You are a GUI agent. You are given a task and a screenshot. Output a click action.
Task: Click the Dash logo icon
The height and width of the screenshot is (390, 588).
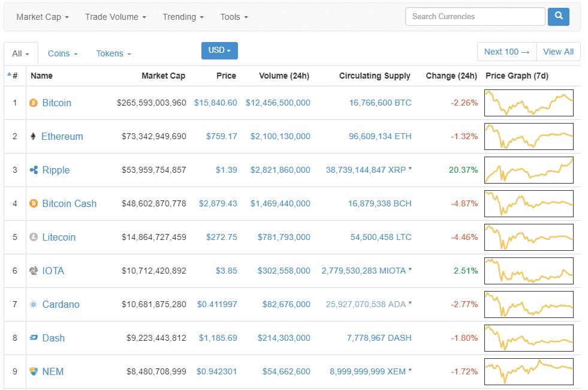point(34,338)
